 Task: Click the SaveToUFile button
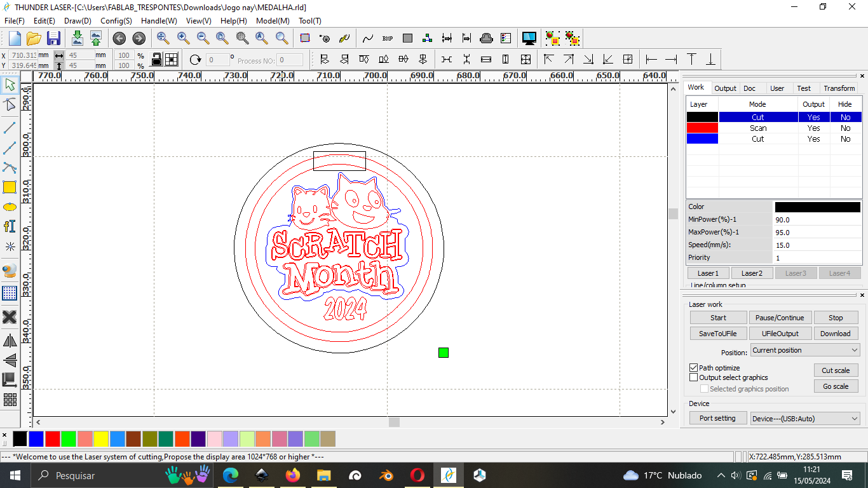[x=719, y=334]
